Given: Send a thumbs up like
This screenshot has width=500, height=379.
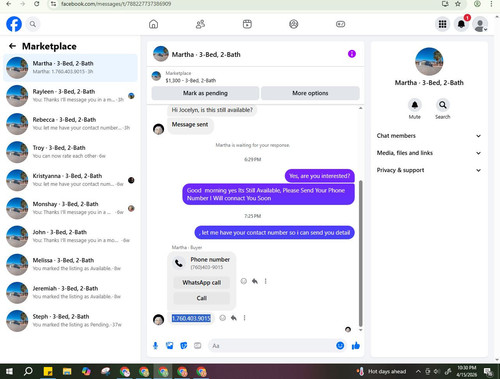Looking at the screenshot, I should coord(356,346).
